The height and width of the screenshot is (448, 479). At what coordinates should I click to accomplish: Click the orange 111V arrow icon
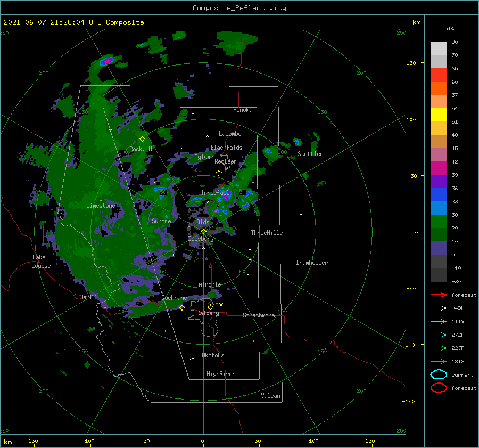click(439, 321)
